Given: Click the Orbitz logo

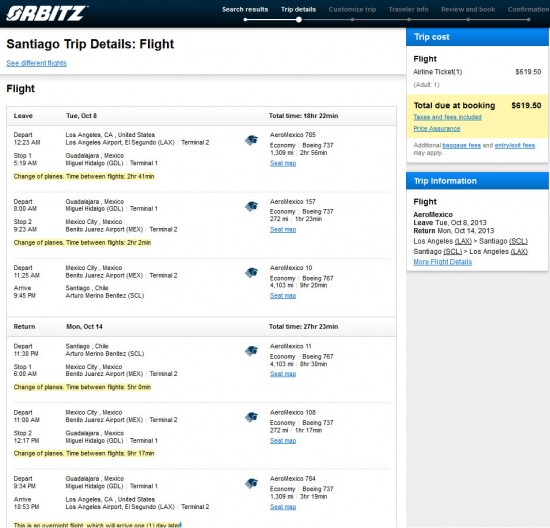Looking at the screenshot, I should point(47,13).
